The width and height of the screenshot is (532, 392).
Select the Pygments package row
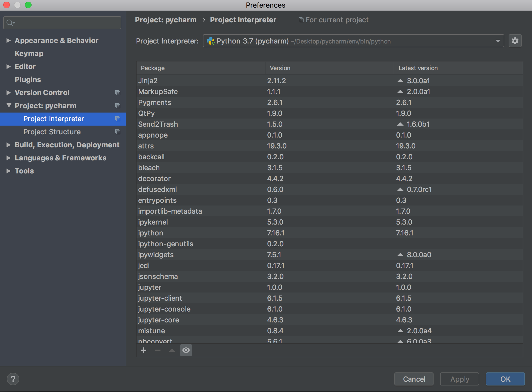coord(330,102)
